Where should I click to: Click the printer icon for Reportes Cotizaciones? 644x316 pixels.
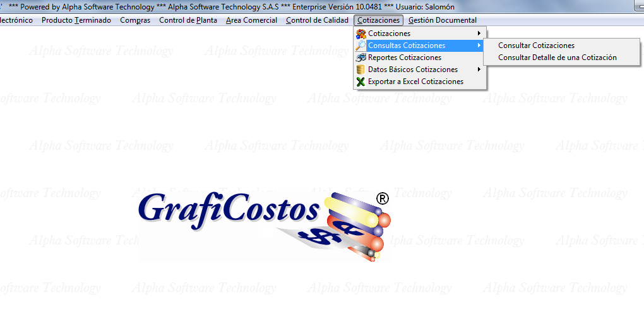point(361,58)
